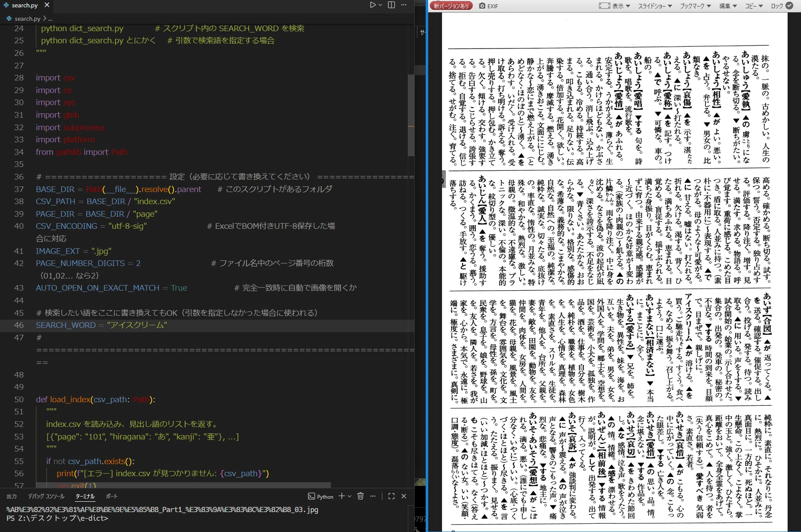Image resolution: width=801 pixels, height=532 pixels.
Task: Click the search.py breadcrumb item
Action: pos(27,19)
